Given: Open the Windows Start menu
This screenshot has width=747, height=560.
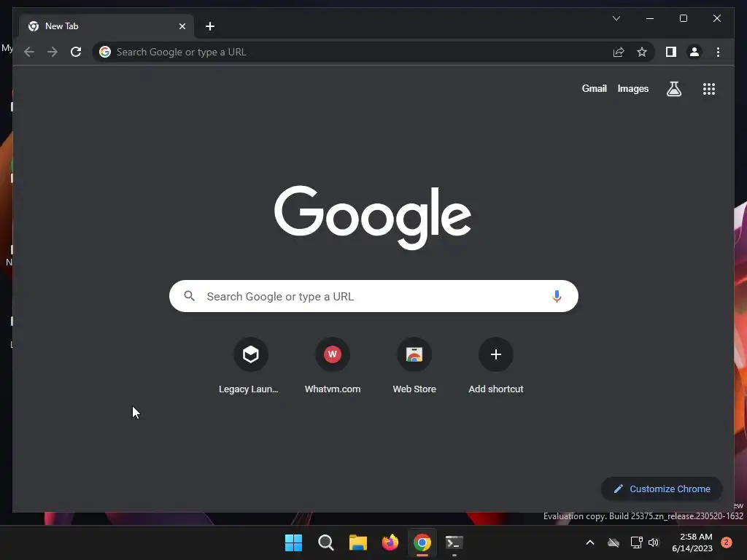Looking at the screenshot, I should click(x=293, y=542).
